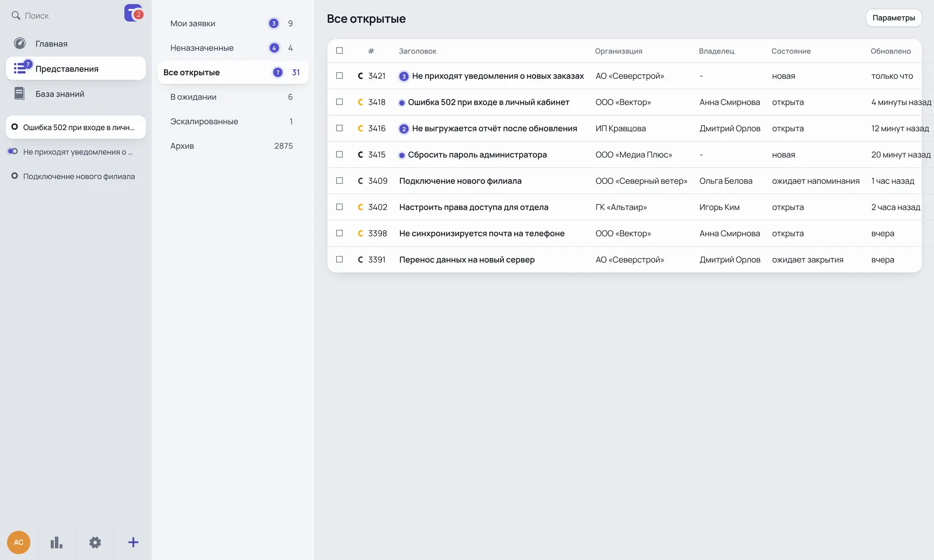Click toggle-like icon beside Не приходят уведомления sidebar item
This screenshot has height=560, width=934.
click(x=13, y=151)
